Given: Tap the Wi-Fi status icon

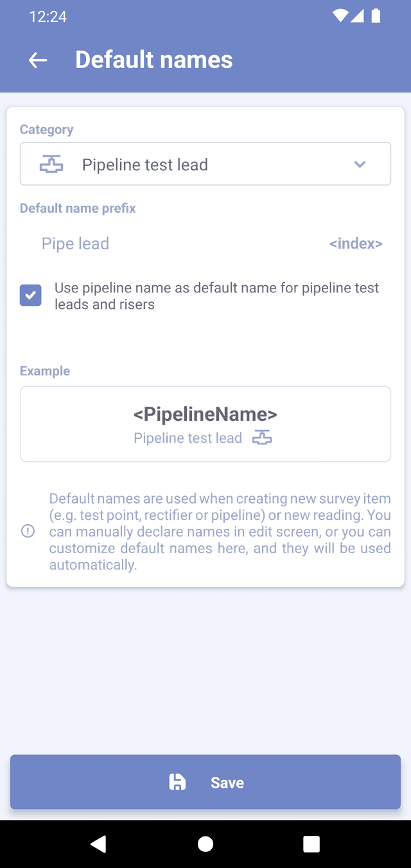Looking at the screenshot, I should pos(340,16).
